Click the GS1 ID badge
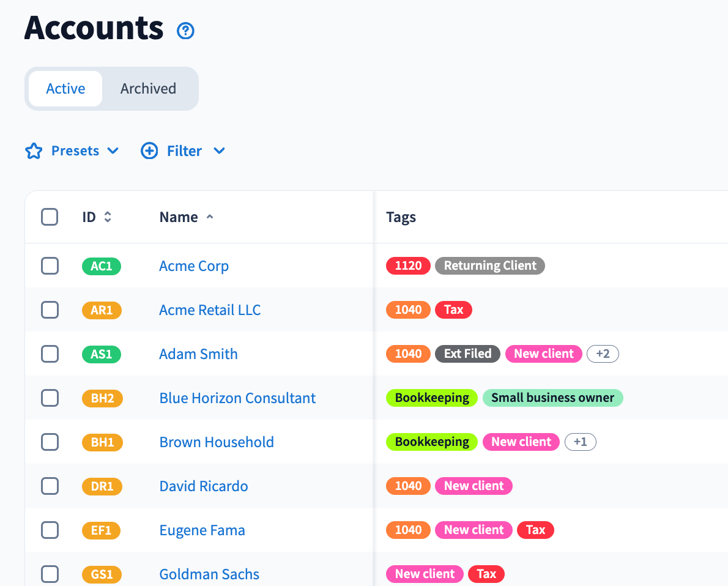This screenshot has height=586, width=728. (102, 574)
